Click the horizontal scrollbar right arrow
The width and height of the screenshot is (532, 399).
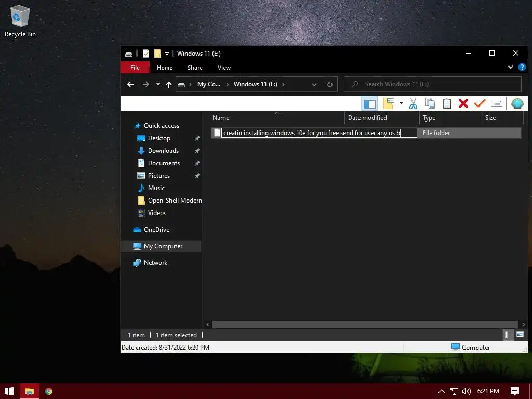[523, 324]
